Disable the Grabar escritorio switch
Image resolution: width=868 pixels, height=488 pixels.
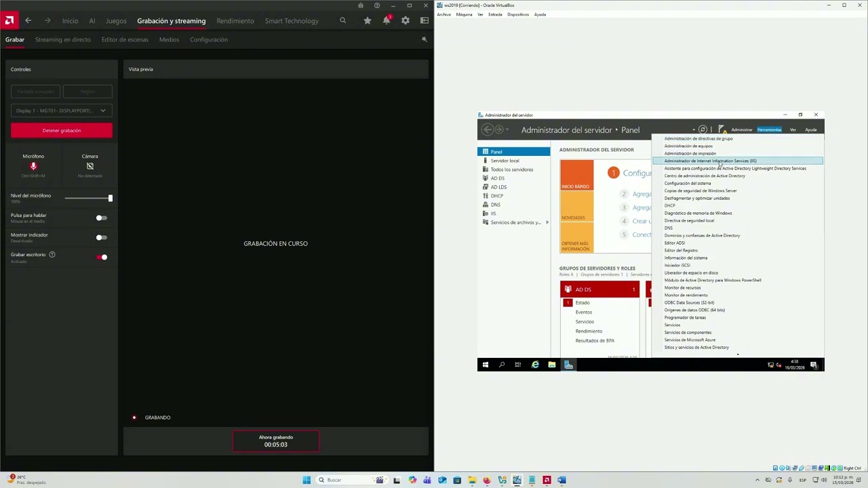coord(102,257)
